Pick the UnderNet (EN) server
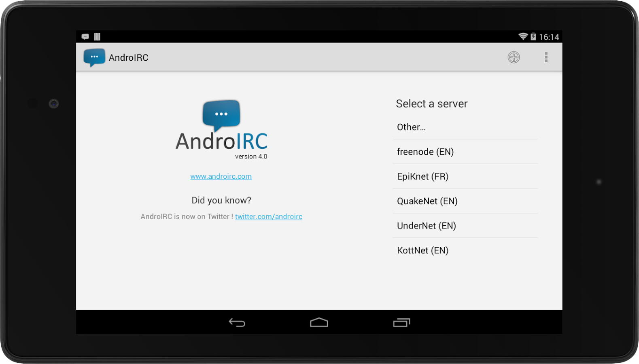This screenshot has width=639, height=364. click(465, 226)
